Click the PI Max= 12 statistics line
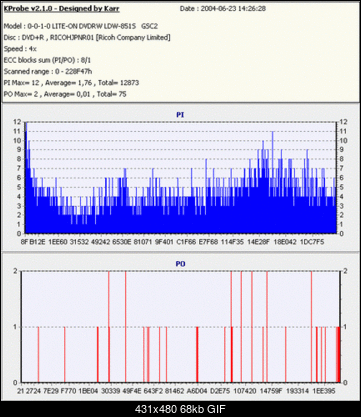The height and width of the screenshot is (417, 361). click(x=71, y=83)
